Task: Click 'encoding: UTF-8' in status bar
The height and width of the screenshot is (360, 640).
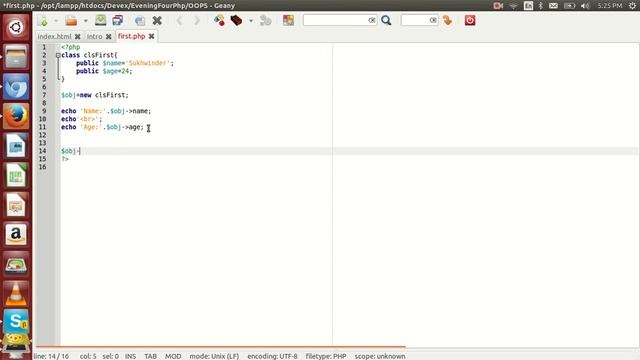Action: click(x=272, y=356)
